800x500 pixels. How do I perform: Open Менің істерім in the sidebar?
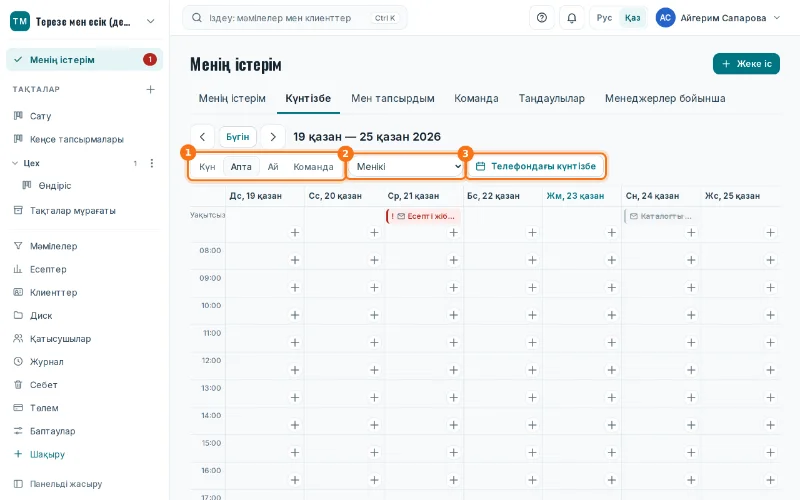click(84, 60)
